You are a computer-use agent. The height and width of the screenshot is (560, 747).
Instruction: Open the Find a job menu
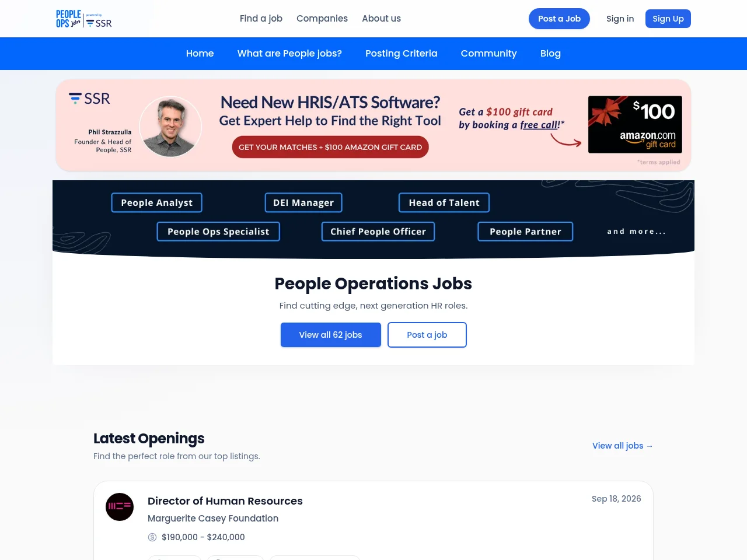(x=261, y=19)
